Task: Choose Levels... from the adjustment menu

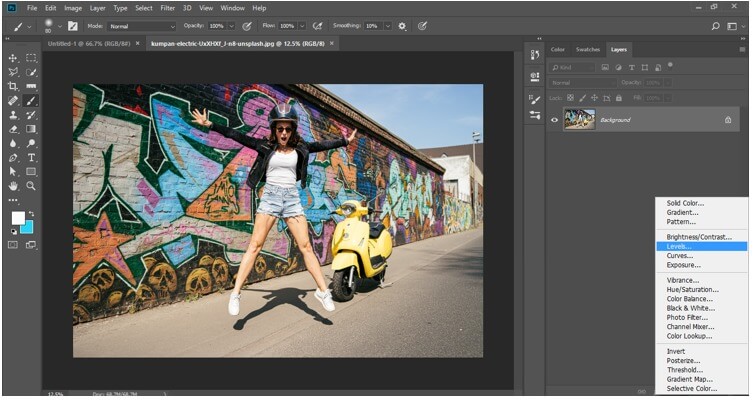Action: click(701, 247)
